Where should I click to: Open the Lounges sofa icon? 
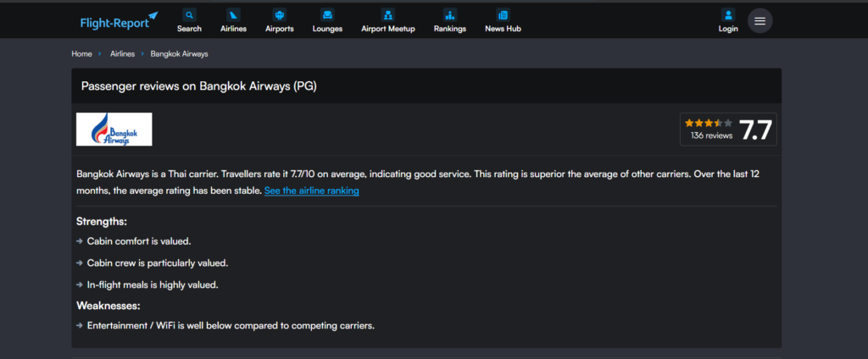(x=327, y=15)
